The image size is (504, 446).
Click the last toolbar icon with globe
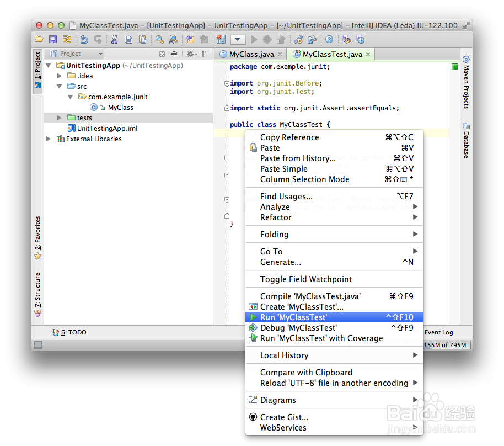(x=360, y=39)
